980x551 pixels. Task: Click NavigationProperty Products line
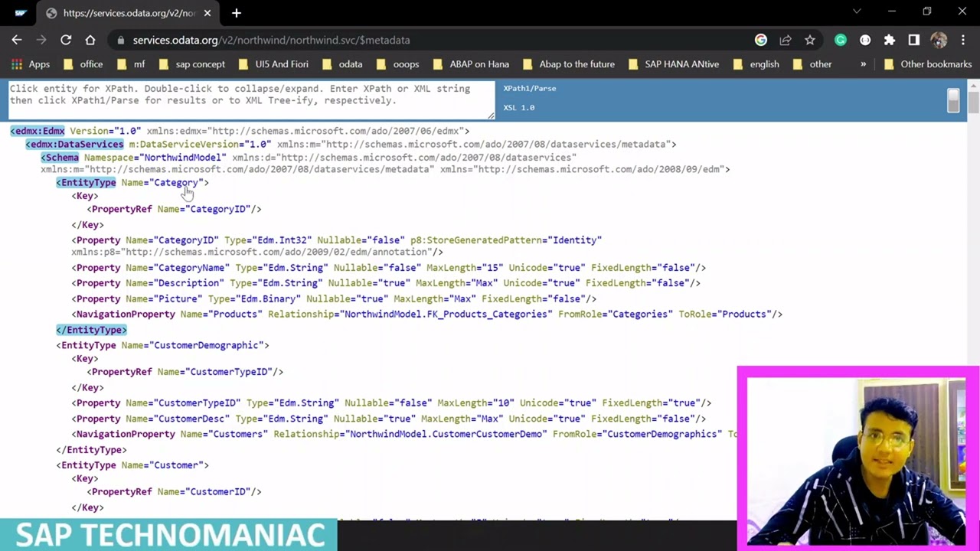point(426,314)
